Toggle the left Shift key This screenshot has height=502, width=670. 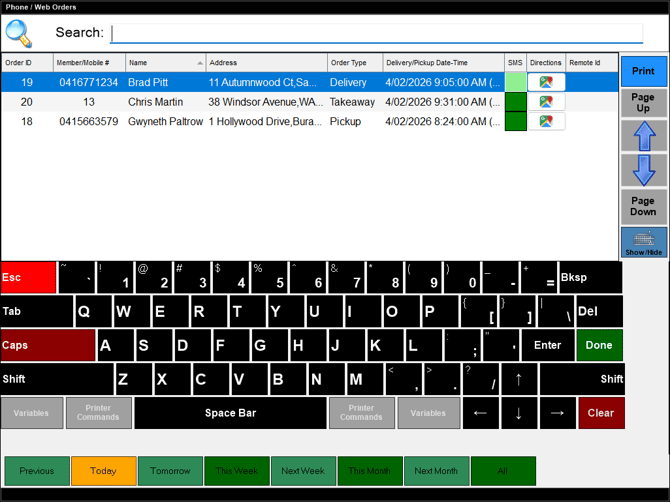click(x=57, y=379)
